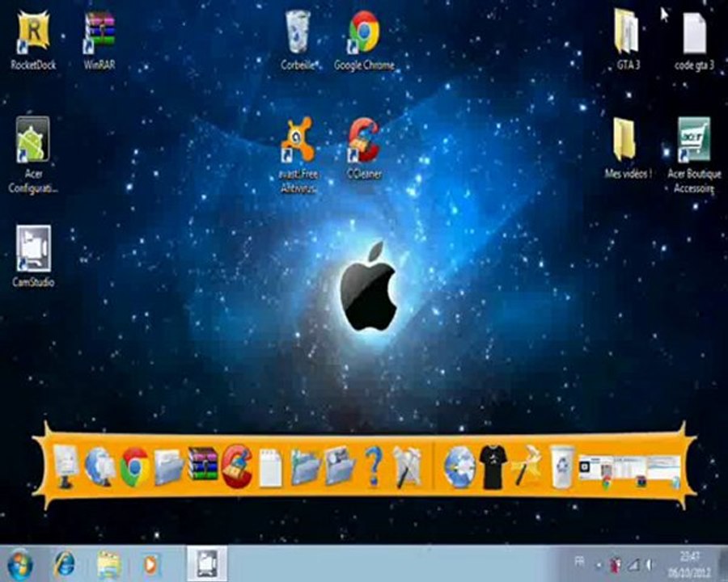Select the Corbeille recycle bin desktop icon

coord(298,41)
